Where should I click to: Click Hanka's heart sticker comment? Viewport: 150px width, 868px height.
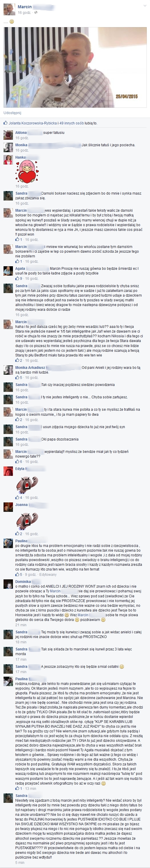27,172
